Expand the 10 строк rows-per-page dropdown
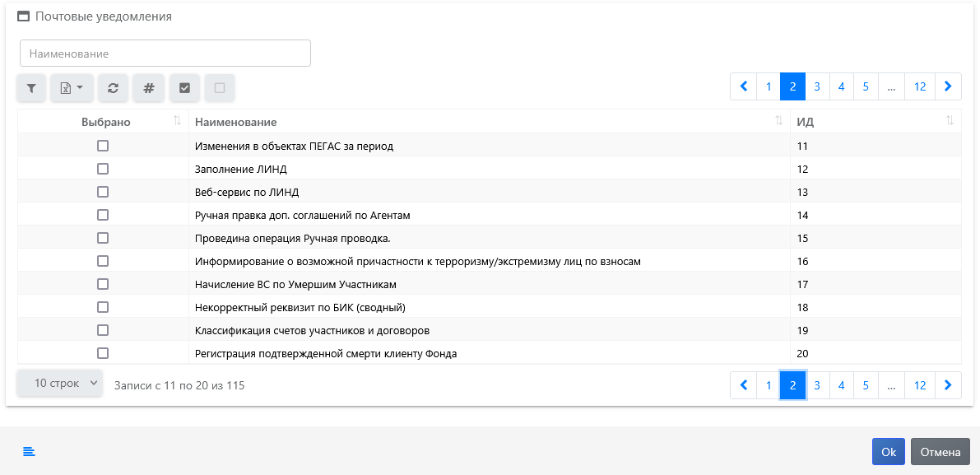Image resolution: width=980 pixels, height=475 pixels. pyautogui.click(x=60, y=384)
